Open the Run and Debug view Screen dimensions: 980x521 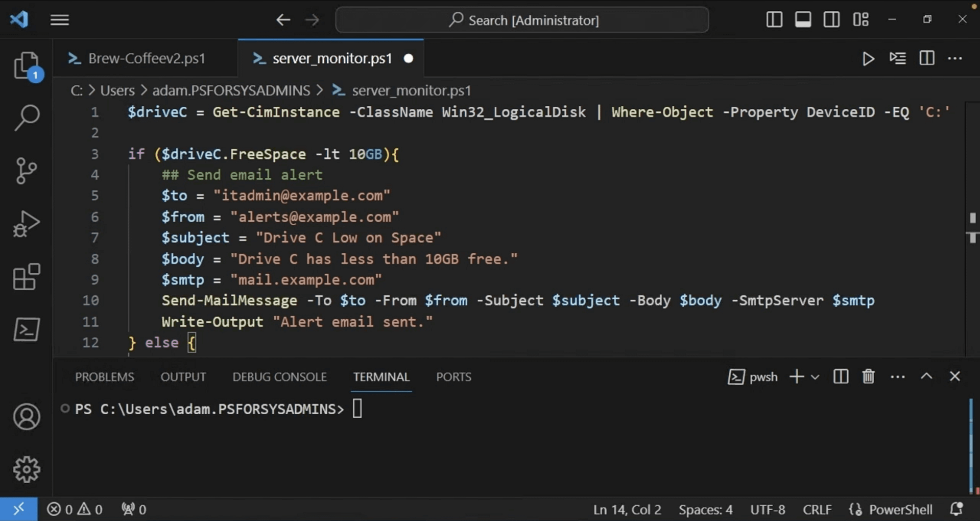tap(27, 224)
